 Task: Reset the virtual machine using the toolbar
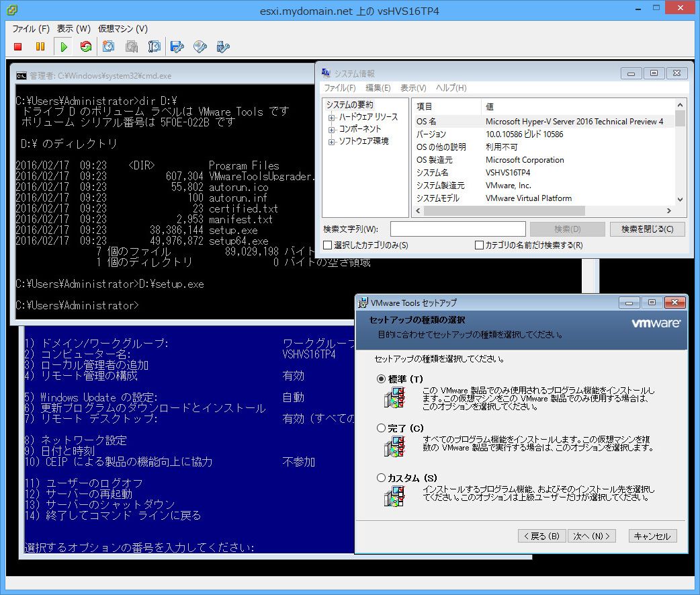click(86, 47)
